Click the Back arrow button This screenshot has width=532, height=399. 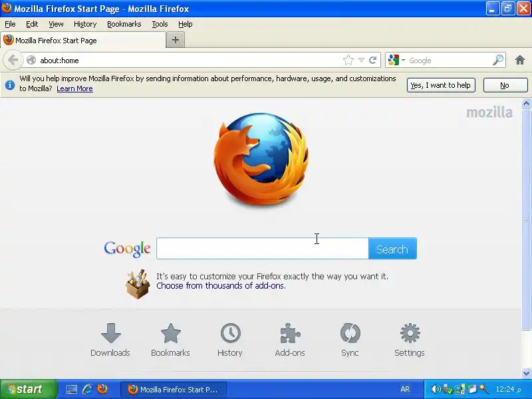point(13,61)
